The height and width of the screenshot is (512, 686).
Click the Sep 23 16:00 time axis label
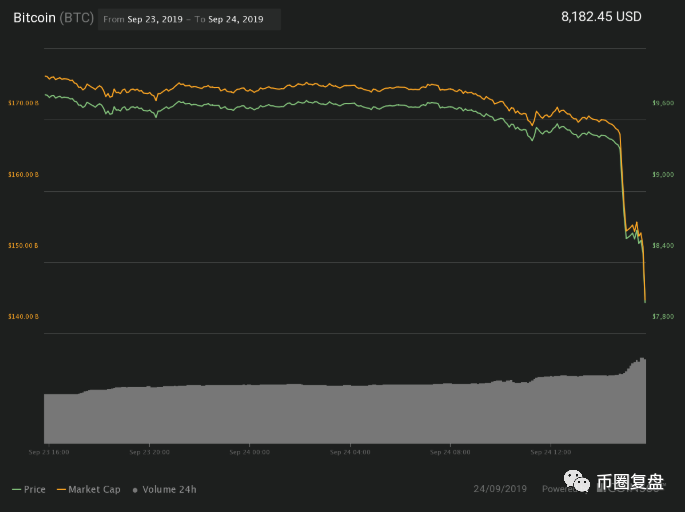[x=49, y=452]
